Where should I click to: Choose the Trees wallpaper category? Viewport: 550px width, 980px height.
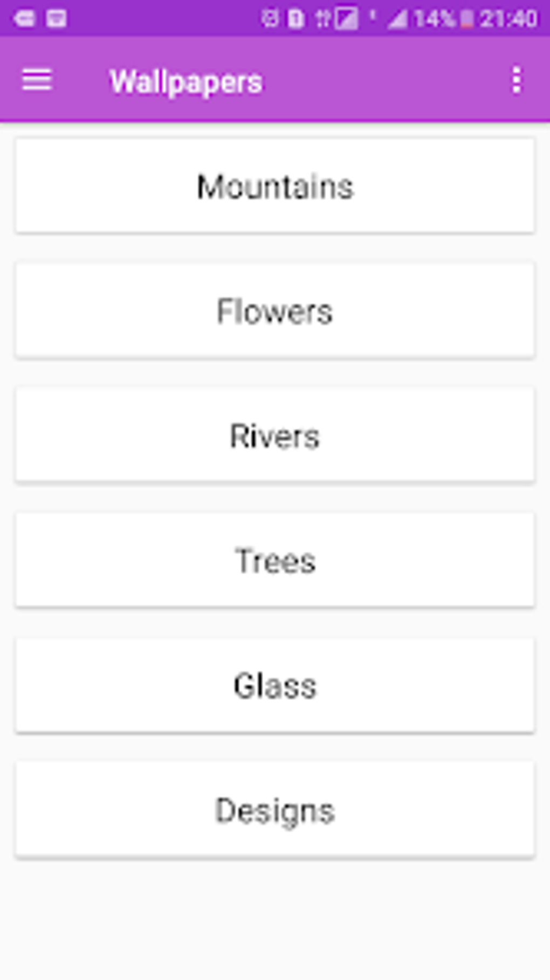(x=275, y=560)
